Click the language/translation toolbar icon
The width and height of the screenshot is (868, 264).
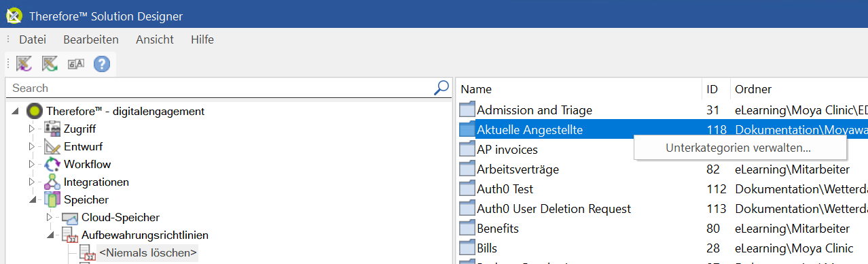click(x=75, y=64)
